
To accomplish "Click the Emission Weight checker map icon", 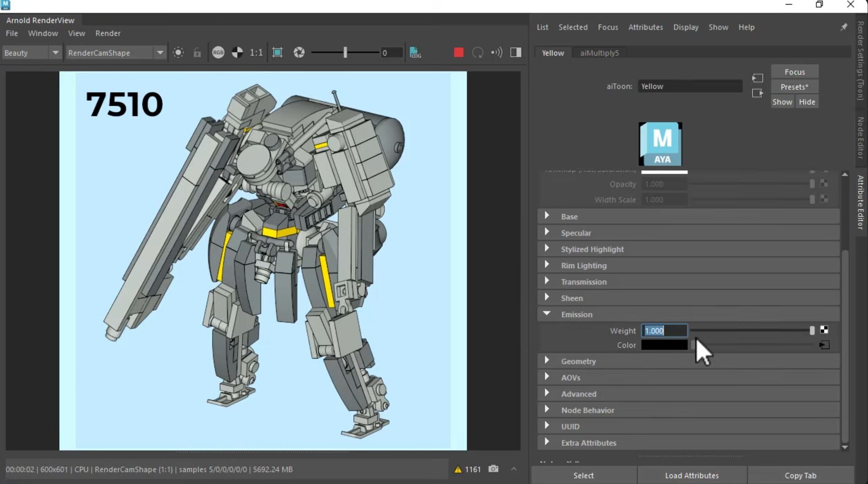I will point(824,330).
